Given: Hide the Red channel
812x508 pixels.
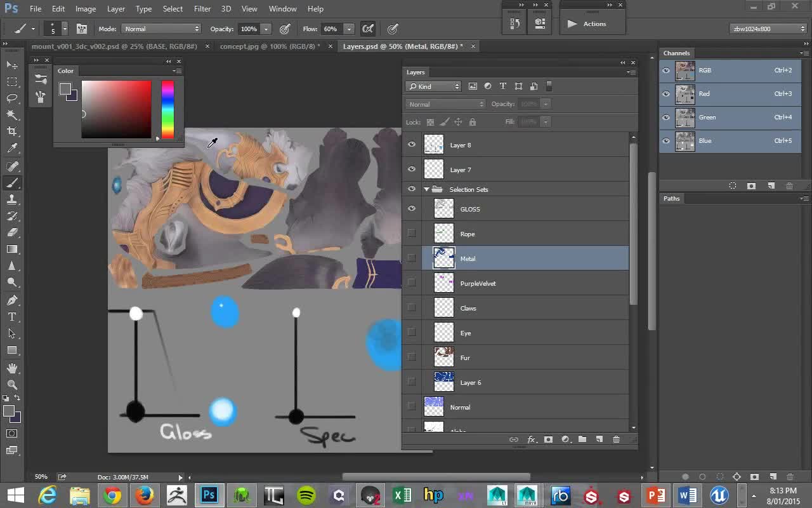Looking at the screenshot, I should click(x=666, y=94).
